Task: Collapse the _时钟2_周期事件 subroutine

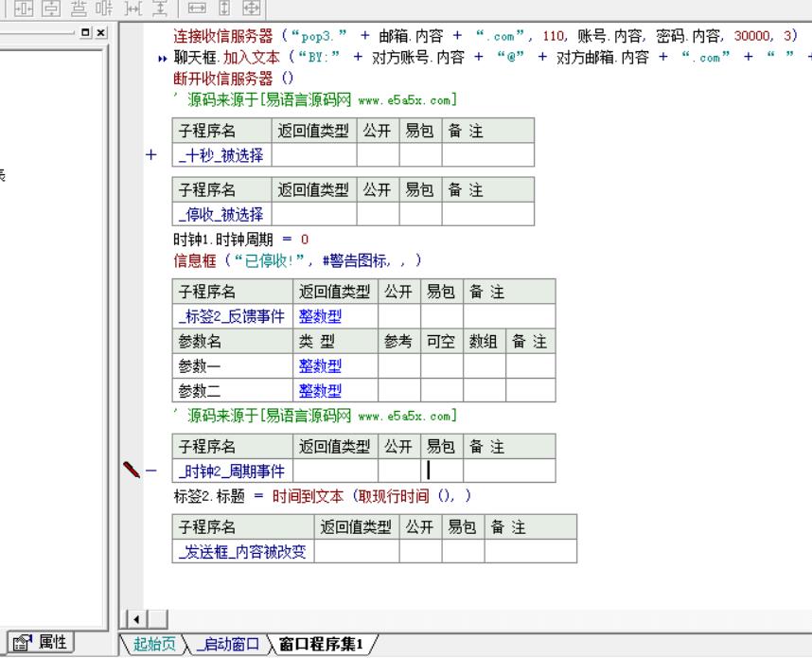Action: tap(150, 471)
